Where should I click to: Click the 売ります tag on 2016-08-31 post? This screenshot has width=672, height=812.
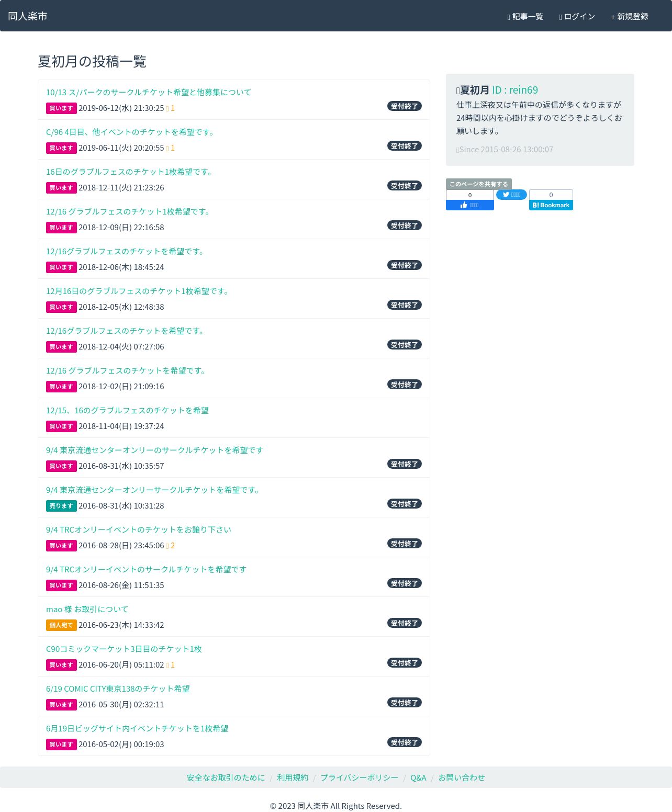(61, 506)
